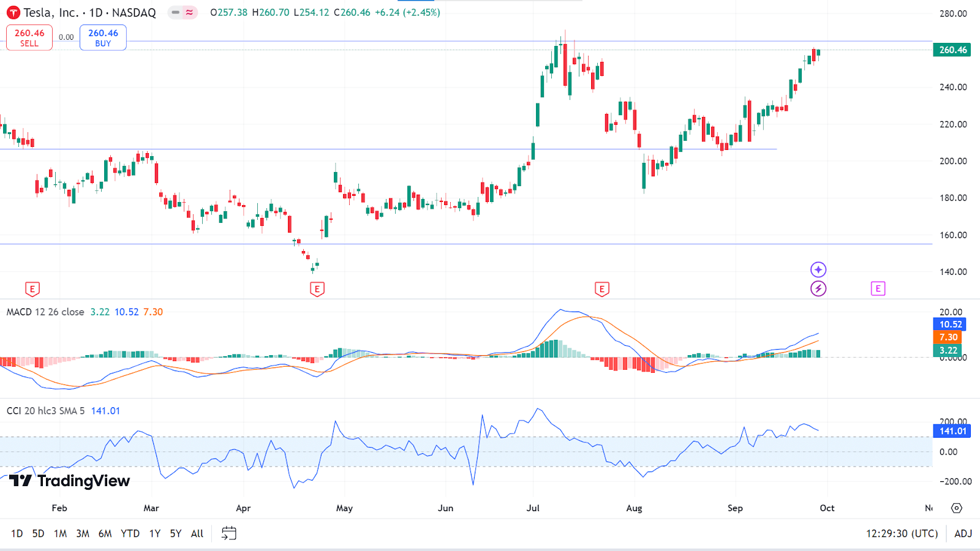The image size is (980, 551).
Task: Click the orange signal 7.30 value label
Action: [x=948, y=337]
